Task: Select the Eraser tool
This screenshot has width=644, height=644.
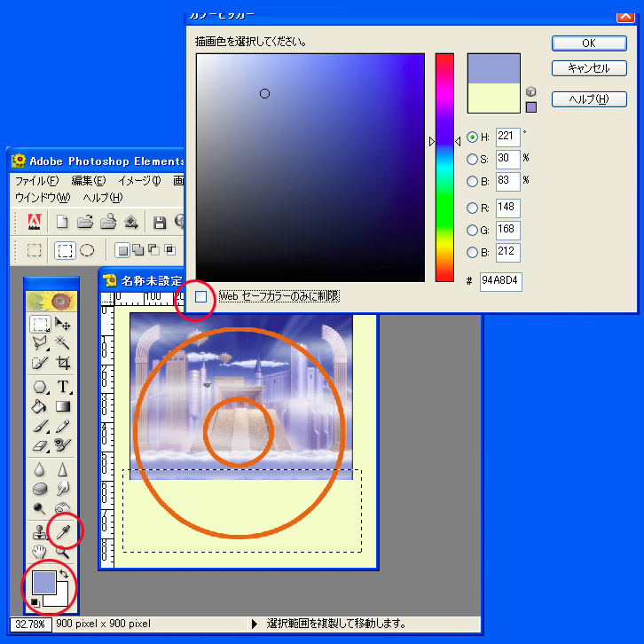Action: [x=40, y=445]
